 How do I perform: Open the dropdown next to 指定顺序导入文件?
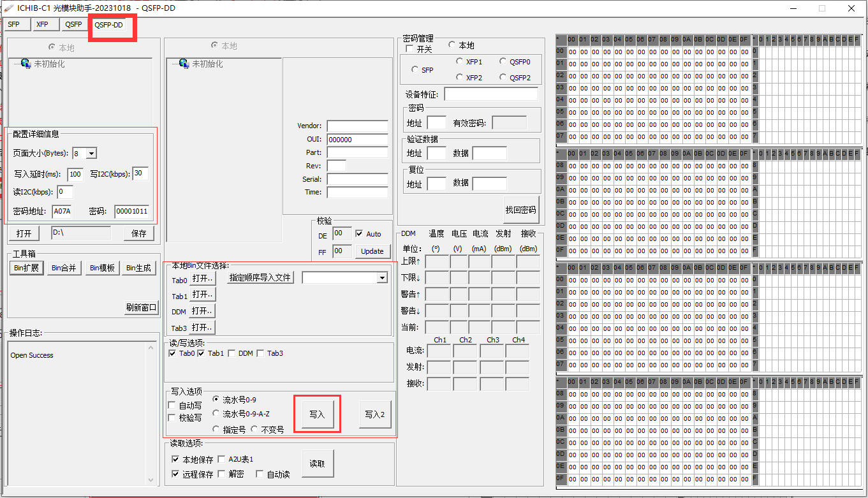pyautogui.click(x=382, y=277)
